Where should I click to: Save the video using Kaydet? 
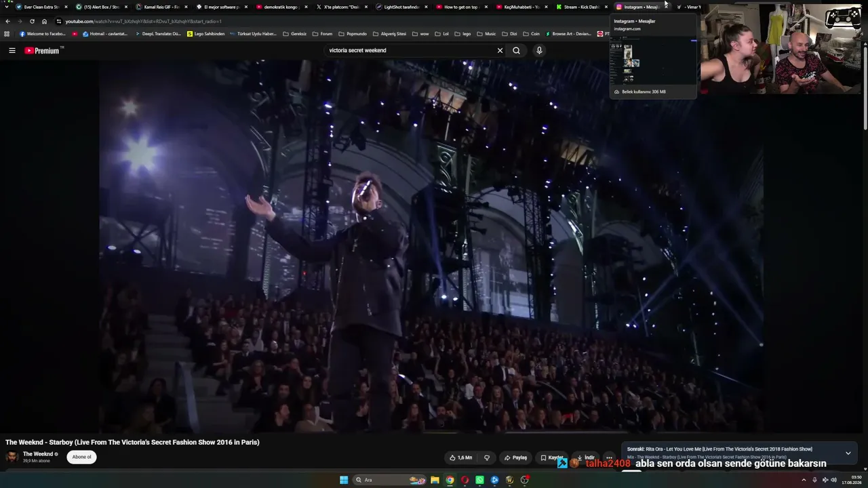[551, 457]
